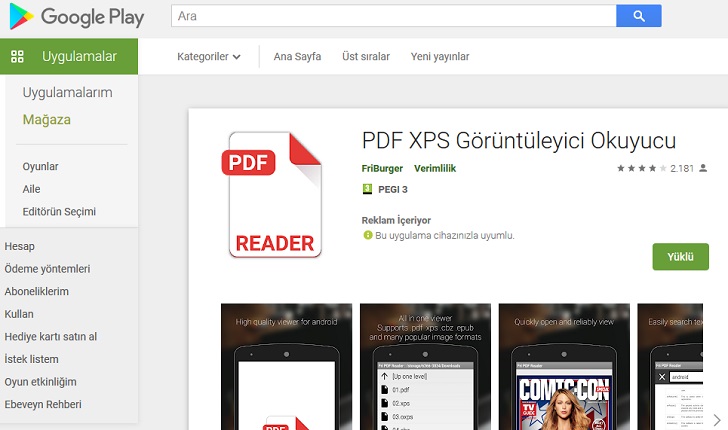
Task: Open Uygulamalarım in the sidebar
Action: [x=67, y=92]
